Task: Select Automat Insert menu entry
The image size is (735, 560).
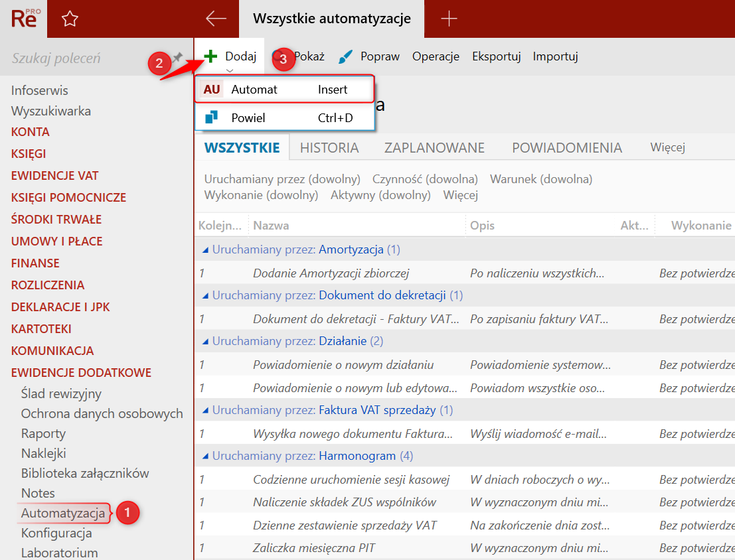Action: tap(285, 89)
